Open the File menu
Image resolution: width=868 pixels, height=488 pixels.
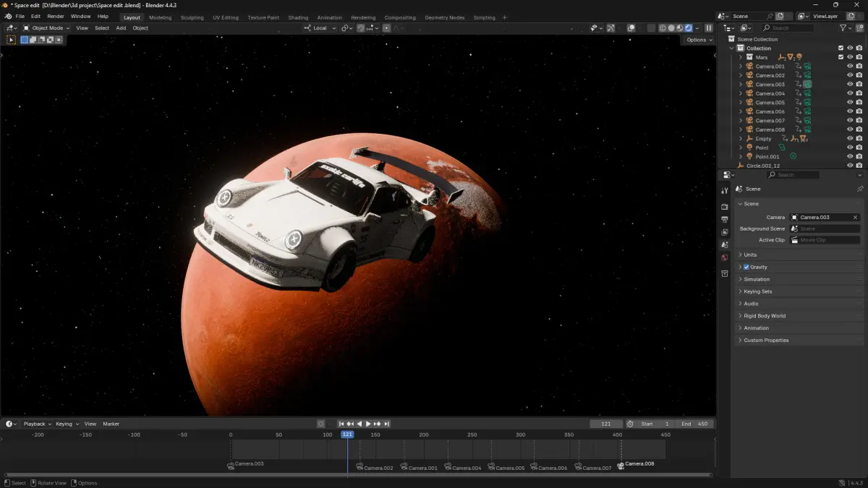(x=20, y=16)
